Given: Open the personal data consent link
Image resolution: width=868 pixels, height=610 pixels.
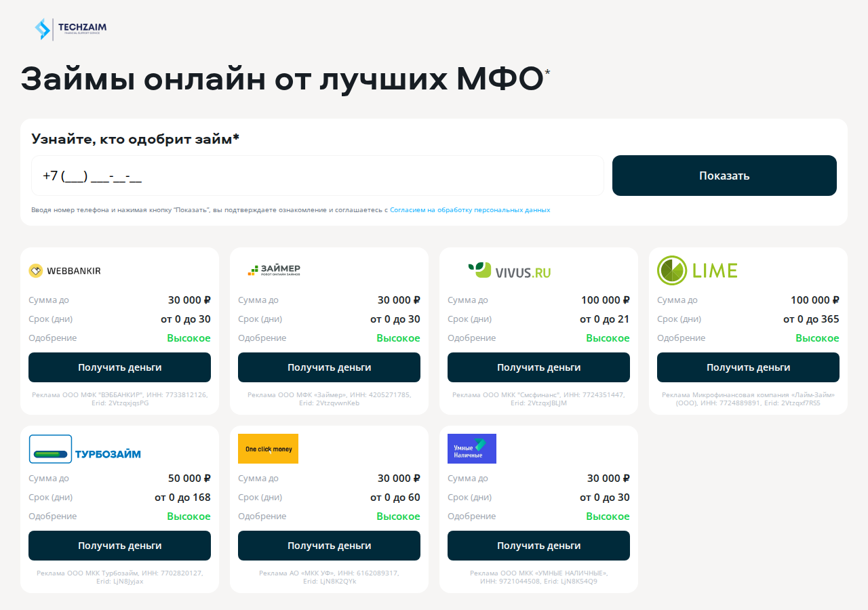Looking at the screenshot, I should point(470,210).
